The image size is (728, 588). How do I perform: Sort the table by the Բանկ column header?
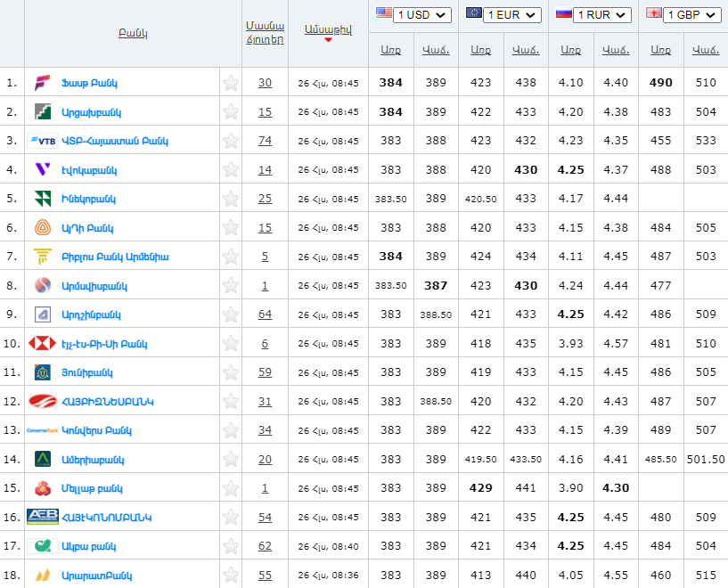pos(133,34)
